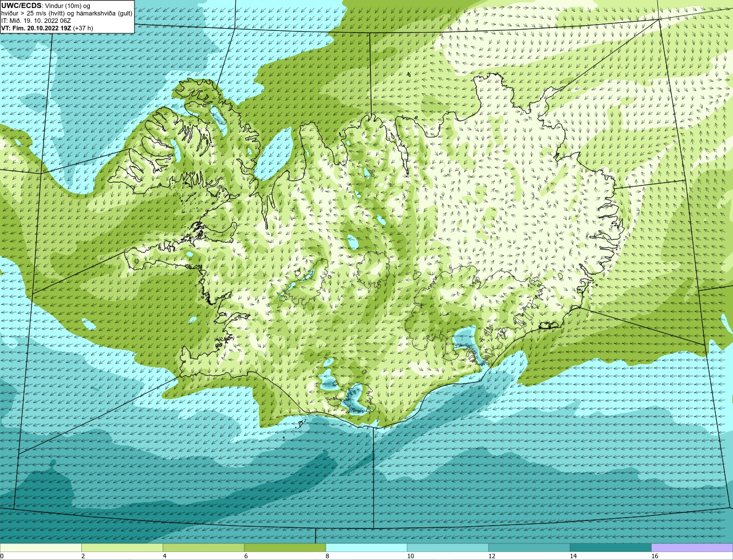Click the 'VT: Fim. 20.10.2022 19Z (+37 h)' line
Image resolution: width=733 pixels, height=560 pixels.
pos(47,27)
